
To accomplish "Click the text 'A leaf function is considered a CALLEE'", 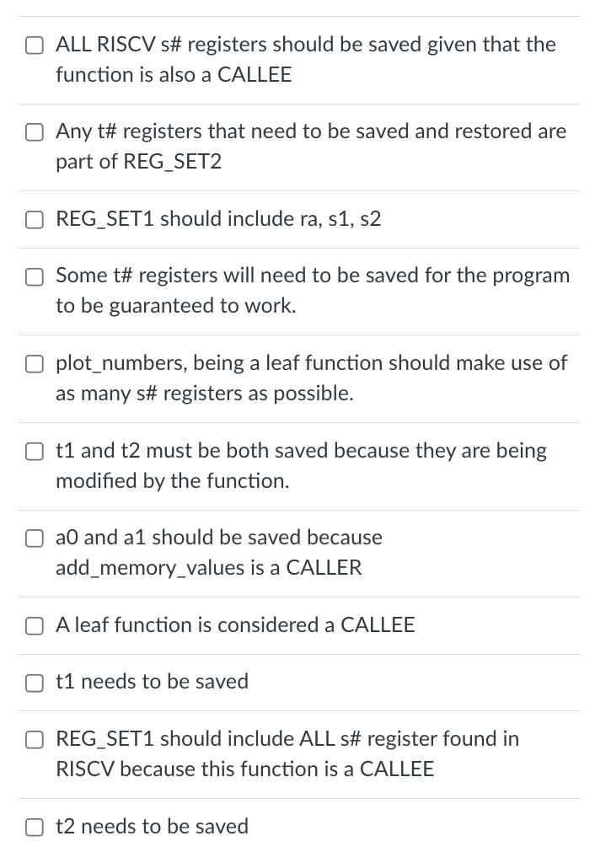I will pos(235,625).
